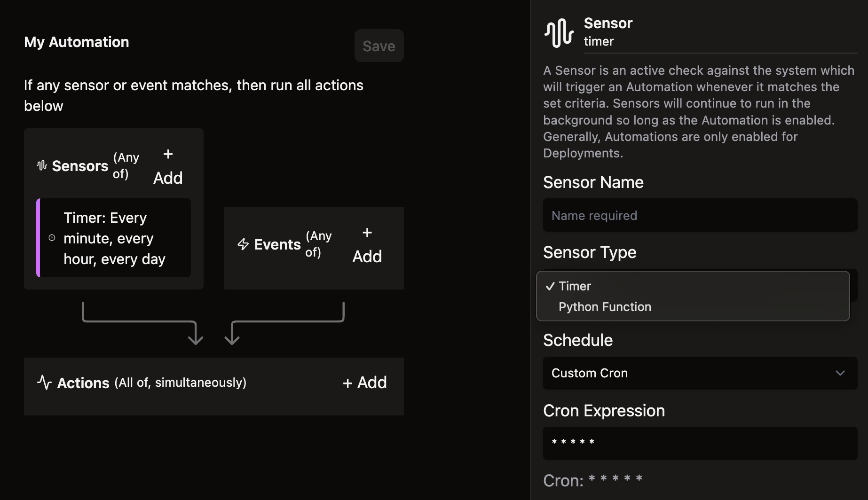The image size is (868, 500).
Task: Select the Timer sensor card
Action: tap(114, 238)
